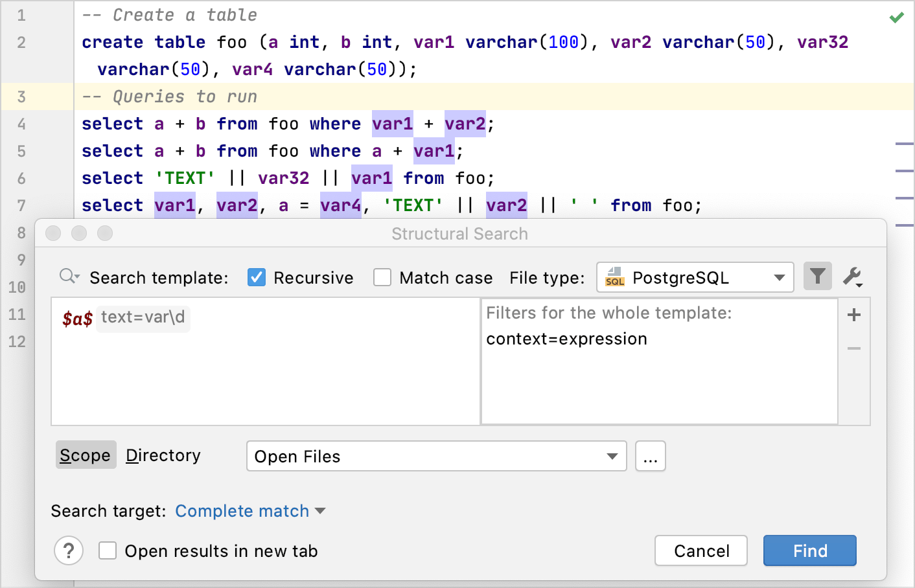This screenshot has height=588, width=915.
Task: Check Open results in new tab
Action: [x=108, y=551]
